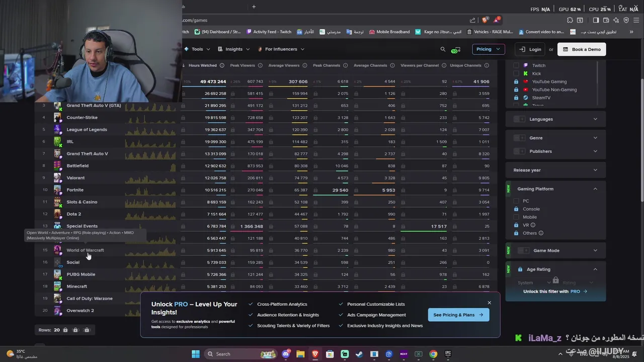Viewport: 644px width, 362px height.
Task: Open a new browser tab
Action: click(254, 7)
